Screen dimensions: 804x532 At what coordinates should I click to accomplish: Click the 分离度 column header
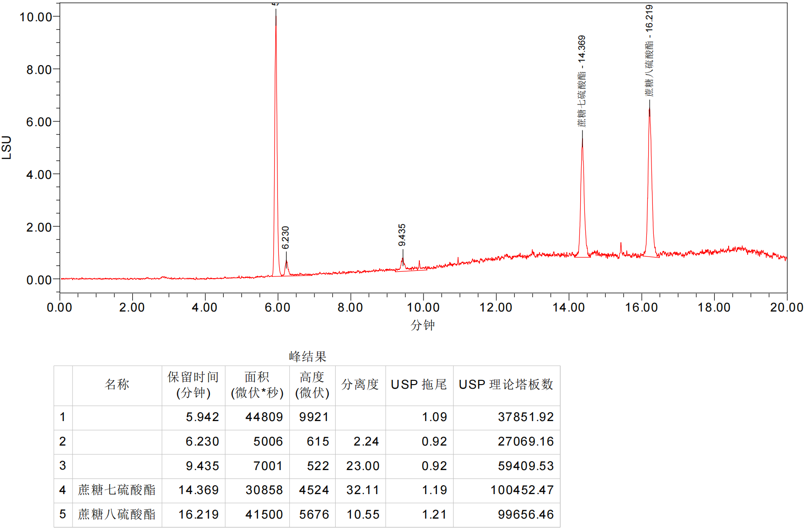tap(360, 385)
